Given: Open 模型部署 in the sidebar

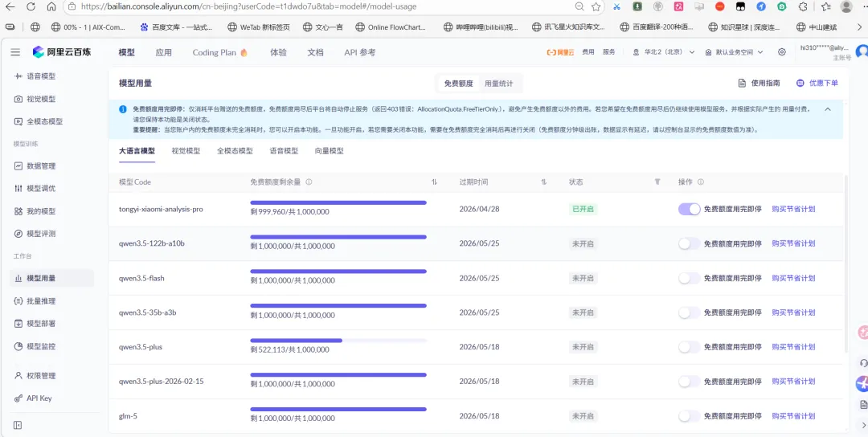Looking at the screenshot, I should (35, 324).
